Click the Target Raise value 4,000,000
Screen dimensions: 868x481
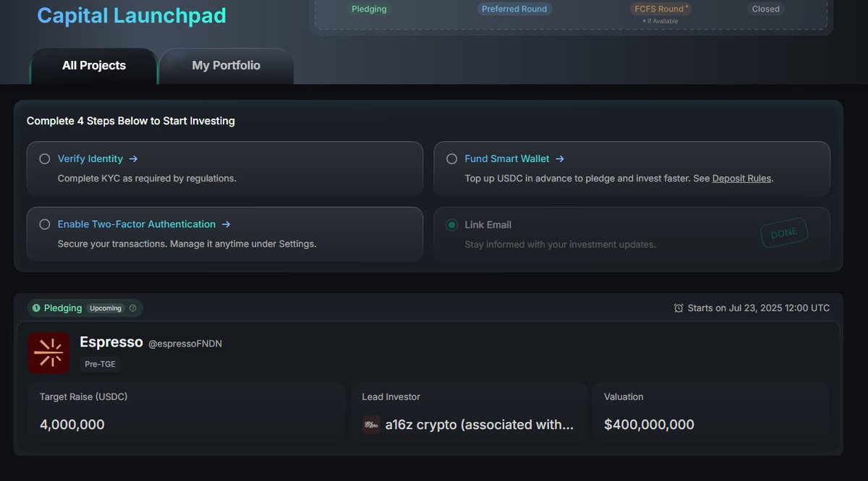click(x=72, y=425)
